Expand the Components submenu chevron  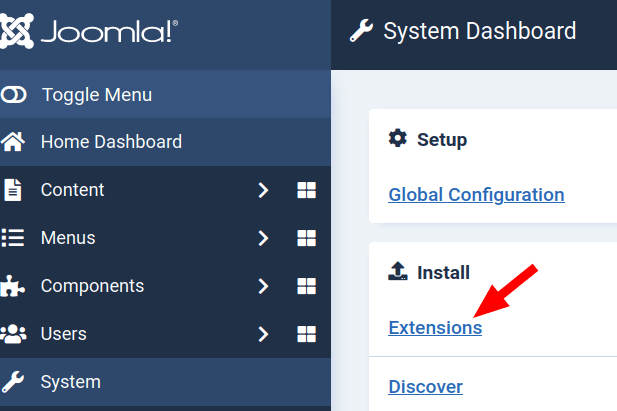263,286
